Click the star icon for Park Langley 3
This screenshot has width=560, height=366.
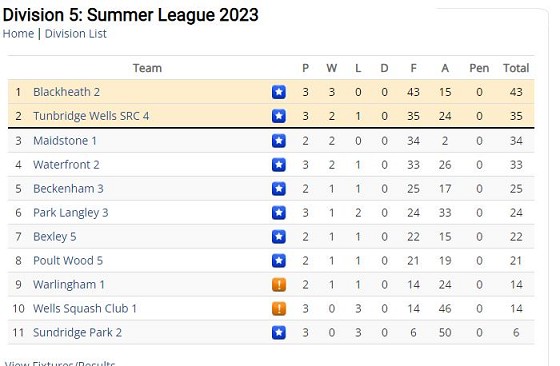[x=279, y=212]
